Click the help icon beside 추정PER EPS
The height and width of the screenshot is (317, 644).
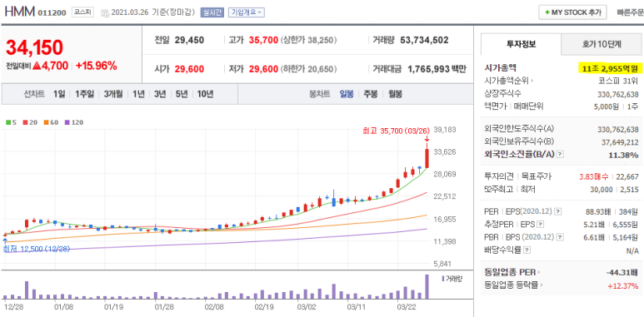coord(541,225)
